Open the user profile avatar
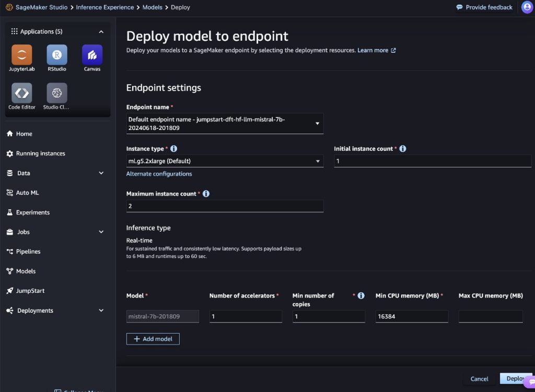This screenshot has width=535, height=392. (x=527, y=7)
